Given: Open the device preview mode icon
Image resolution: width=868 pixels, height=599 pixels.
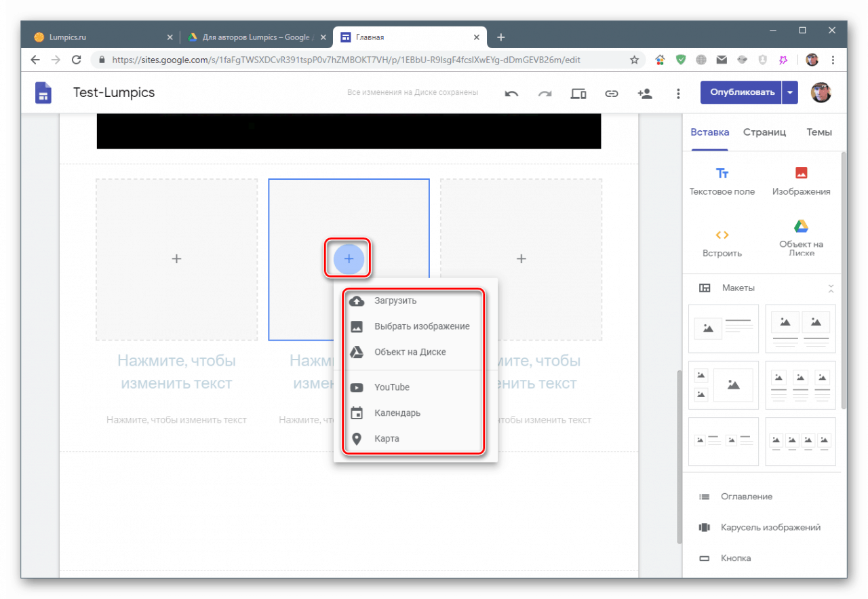Looking at the screenshot, I should 578,94.
